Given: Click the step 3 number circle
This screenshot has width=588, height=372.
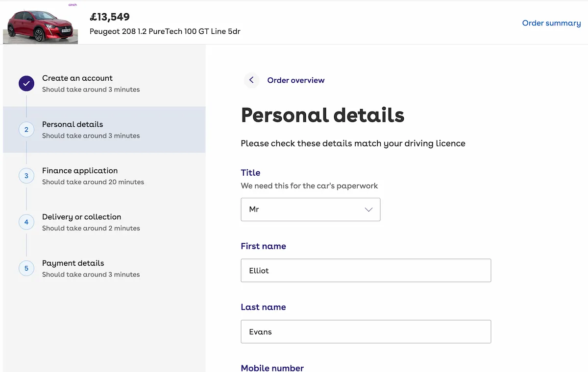Looking at the screenshot, I should coord(26,176).
